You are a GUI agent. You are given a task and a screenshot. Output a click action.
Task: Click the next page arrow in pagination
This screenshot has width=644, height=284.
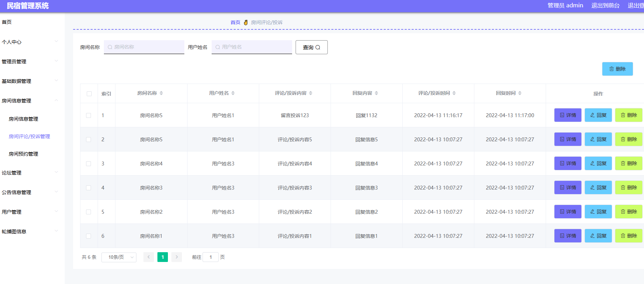[177, 257]
